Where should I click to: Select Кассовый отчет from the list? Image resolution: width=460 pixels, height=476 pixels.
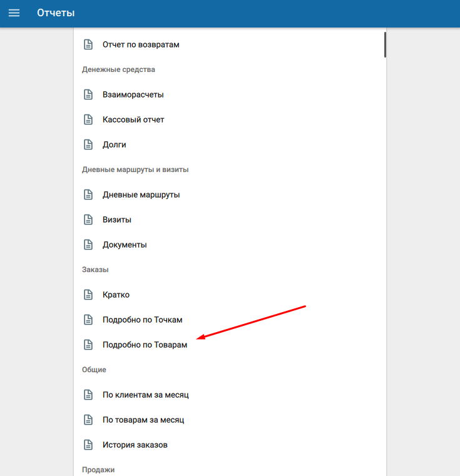pos(133,119)
